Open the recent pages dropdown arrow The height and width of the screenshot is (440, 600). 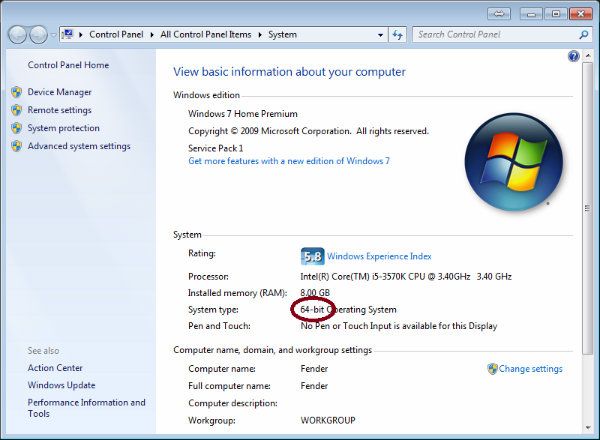point(53,35)
